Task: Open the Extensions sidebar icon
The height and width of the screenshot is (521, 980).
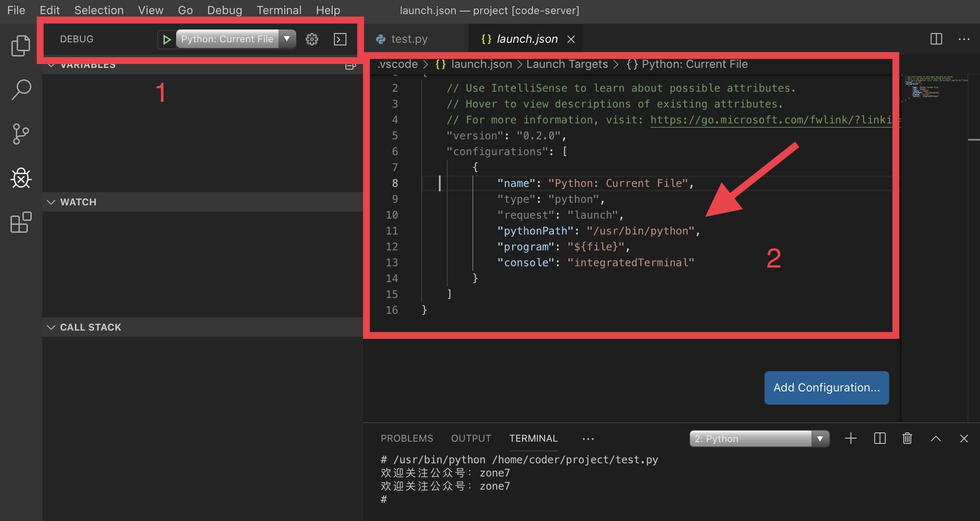Action: [21, 222]
